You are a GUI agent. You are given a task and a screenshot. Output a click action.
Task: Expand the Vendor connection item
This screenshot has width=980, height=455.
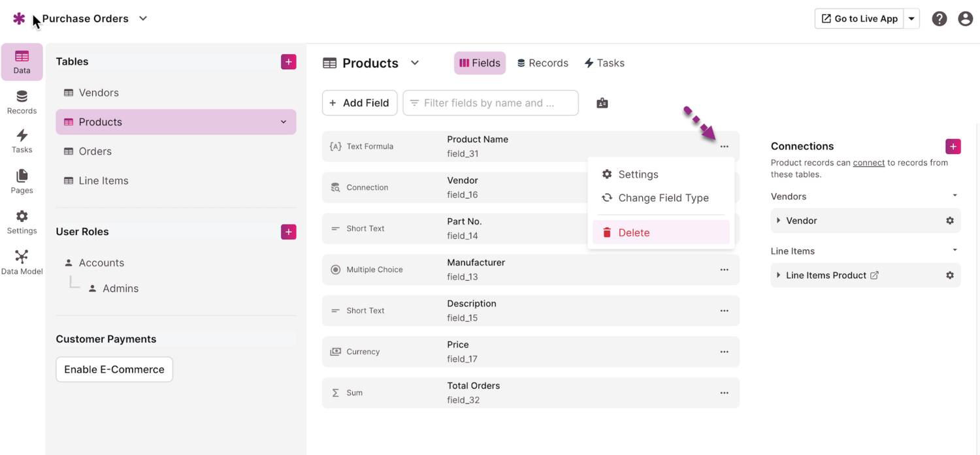(779, 221)
